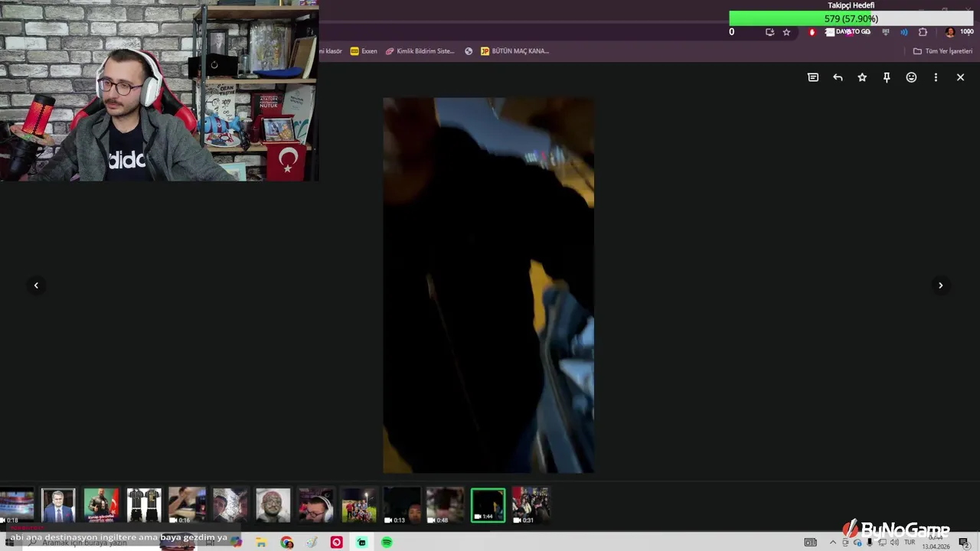Click the globe bookmark icon
The width and height of the screenshot is (980, 551).
point(469,51)
